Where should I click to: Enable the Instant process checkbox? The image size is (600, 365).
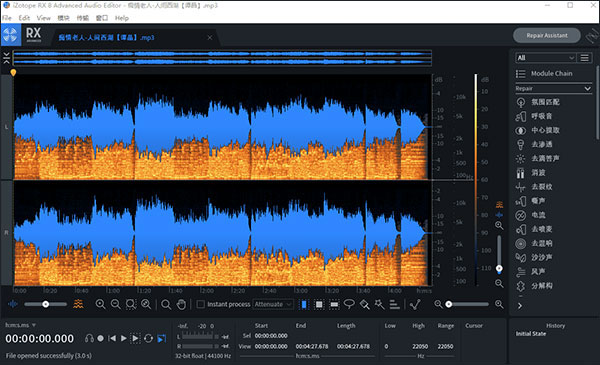pos(201,305)
